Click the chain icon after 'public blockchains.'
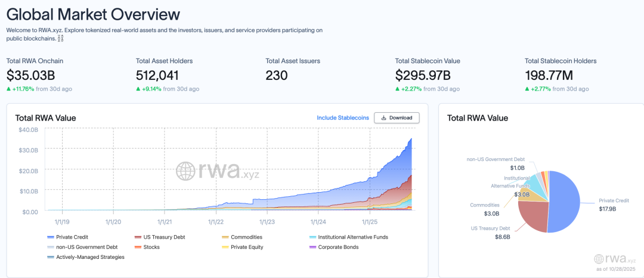This screenshot has height=278, width=644. (x=61, y=39)
